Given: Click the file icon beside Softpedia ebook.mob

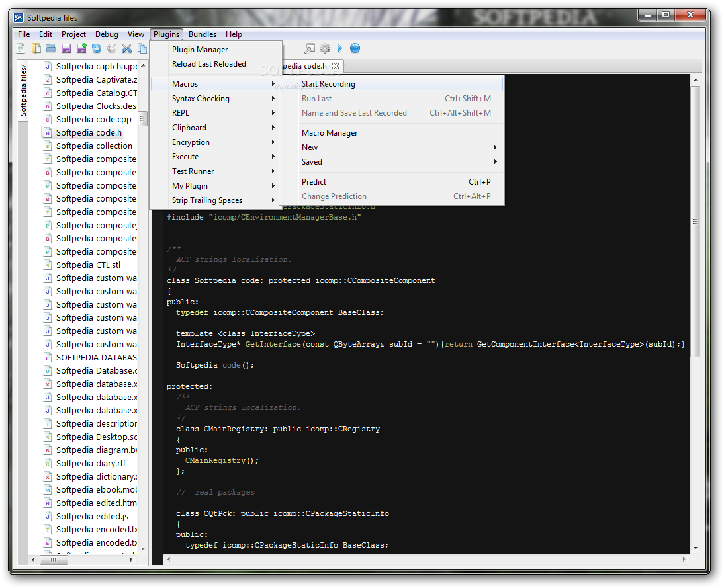Looking at the screenshot, I should click(48, 489).
